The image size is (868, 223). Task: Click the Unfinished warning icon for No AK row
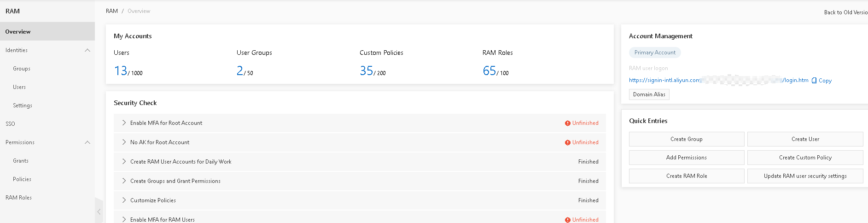(568, 143)
